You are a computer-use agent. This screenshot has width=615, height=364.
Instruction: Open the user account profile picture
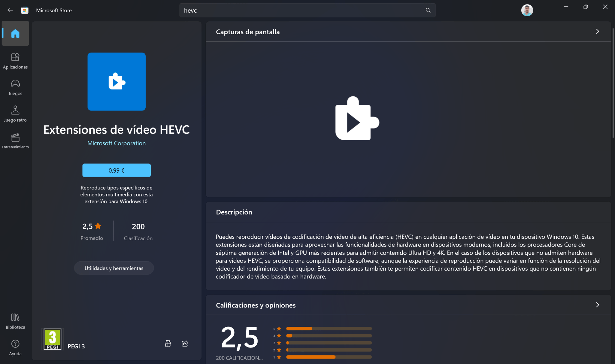coord(528,10)
